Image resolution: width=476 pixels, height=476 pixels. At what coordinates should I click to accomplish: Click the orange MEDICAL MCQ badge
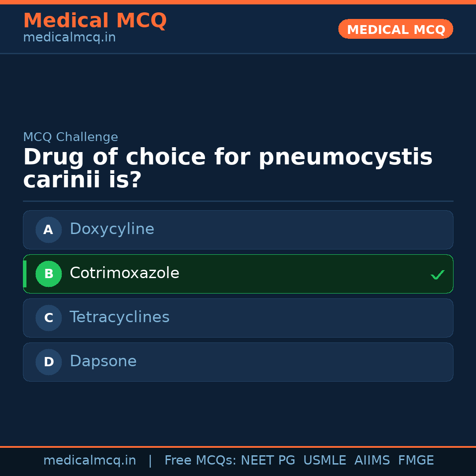coord(395,30)
